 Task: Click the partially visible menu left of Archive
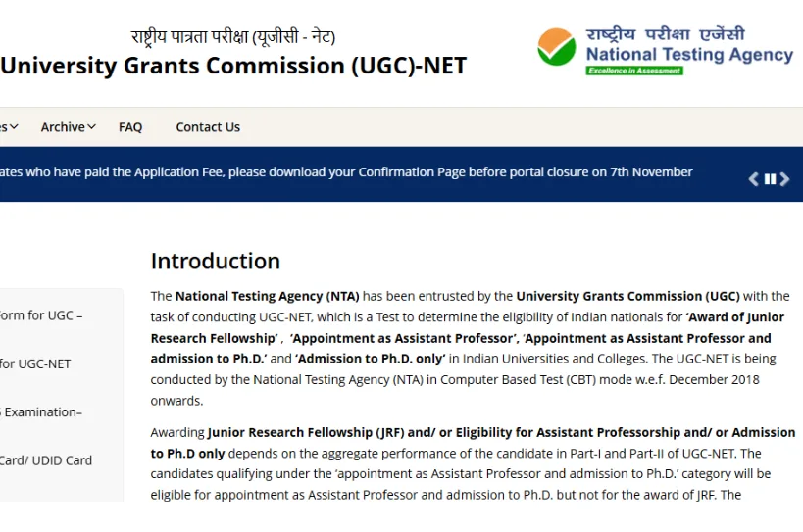pyautogui.click(x=6, y=126)
